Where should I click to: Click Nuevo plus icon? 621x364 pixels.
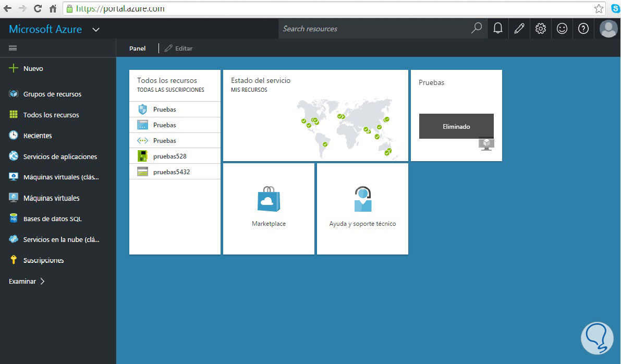click(14, 68)
